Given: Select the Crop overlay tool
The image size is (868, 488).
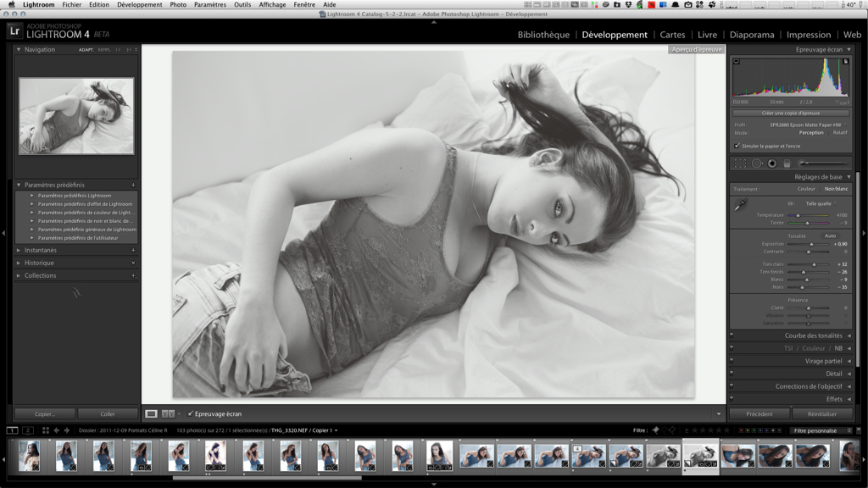Looking at the screenshot, I should 740,163.
